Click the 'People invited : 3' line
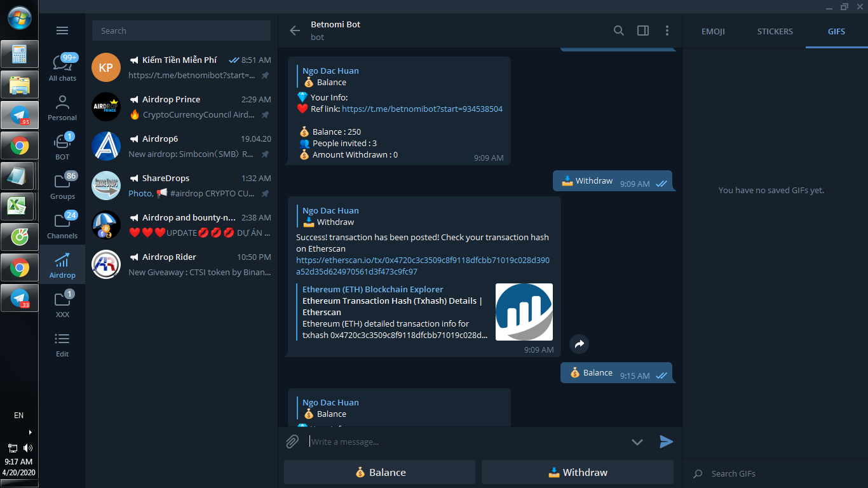Screen dimensions: 868x488 (x=337, y=143)
